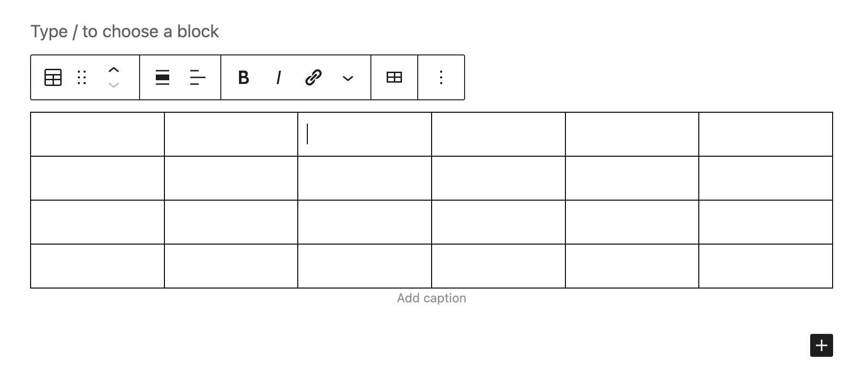The height and width of the screenshot is (385, 868).
Task: Click the drag handle dots icon
Action: tap(82, 77)
